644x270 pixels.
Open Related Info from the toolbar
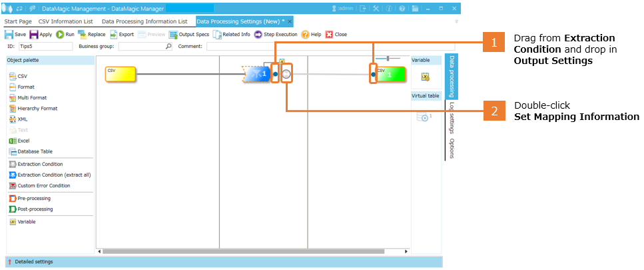point(231,34)
